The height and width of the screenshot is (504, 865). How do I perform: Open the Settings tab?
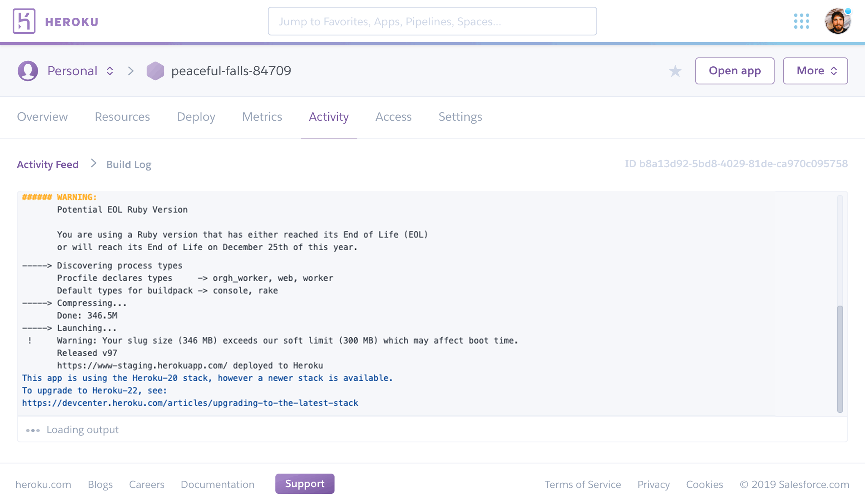[460, 117]
